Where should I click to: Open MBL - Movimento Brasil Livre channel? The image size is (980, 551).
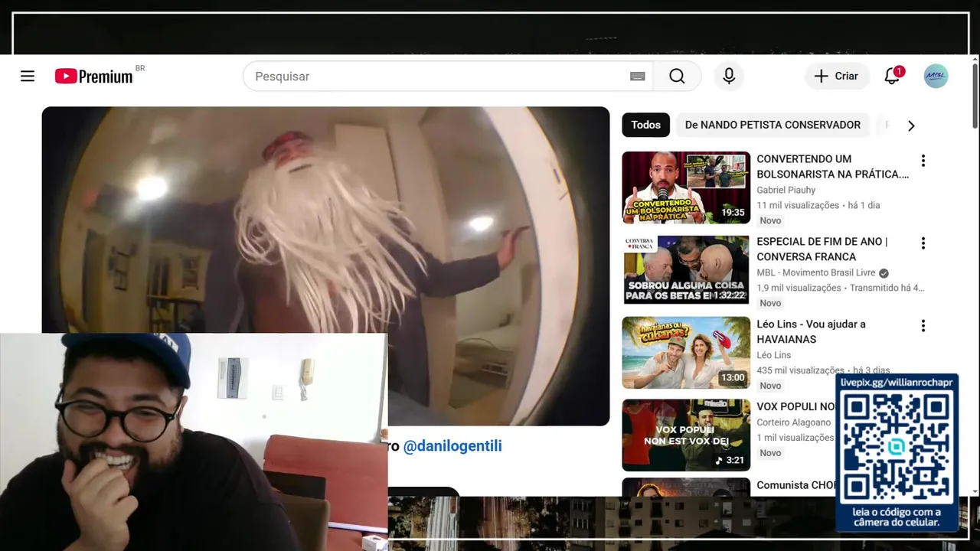tap(816, 272)
